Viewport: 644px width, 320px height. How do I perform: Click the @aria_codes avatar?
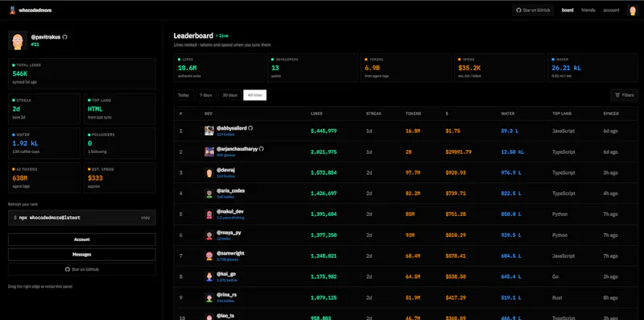click(209, 193)
